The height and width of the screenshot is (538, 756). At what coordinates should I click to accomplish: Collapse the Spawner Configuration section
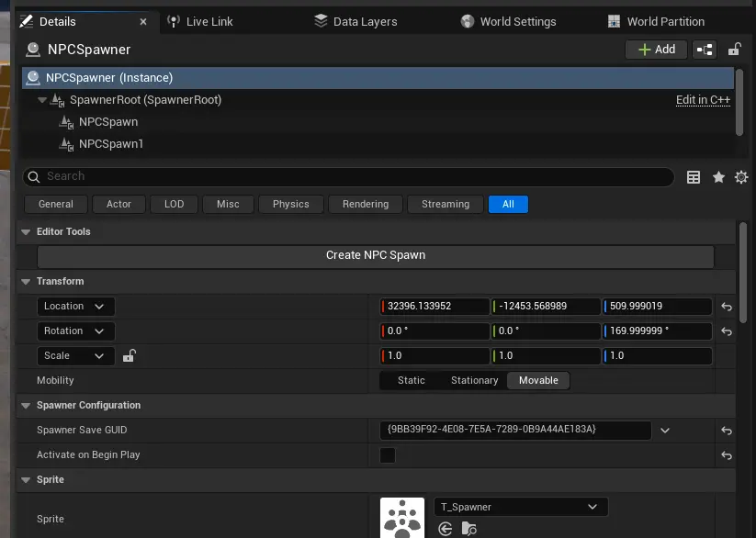(x=25, y=406)
